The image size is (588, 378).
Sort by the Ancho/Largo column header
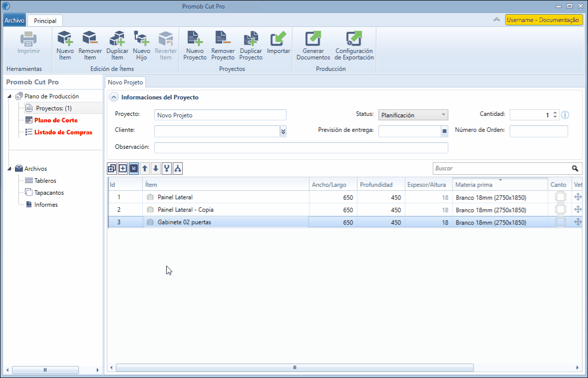(x=333, y=184)
